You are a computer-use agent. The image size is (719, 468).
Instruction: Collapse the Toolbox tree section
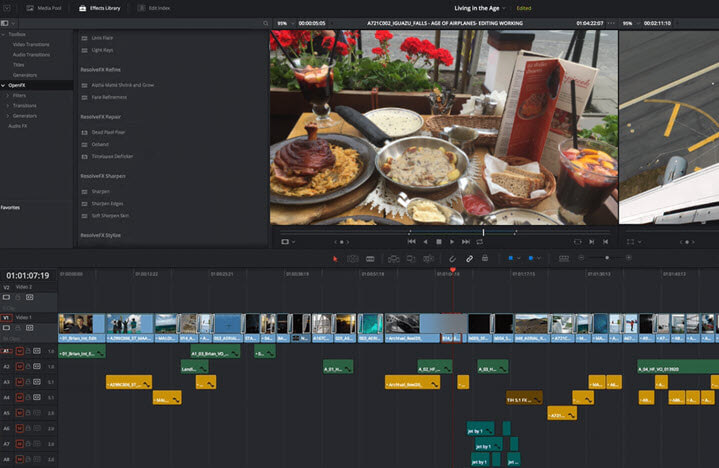(x=3, y=34)
